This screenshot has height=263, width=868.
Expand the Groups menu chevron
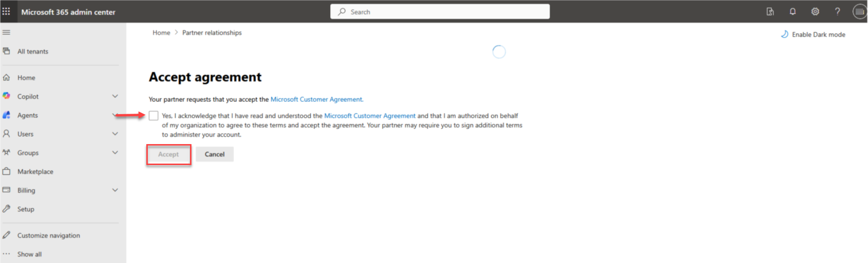click(x=115, y=153)
